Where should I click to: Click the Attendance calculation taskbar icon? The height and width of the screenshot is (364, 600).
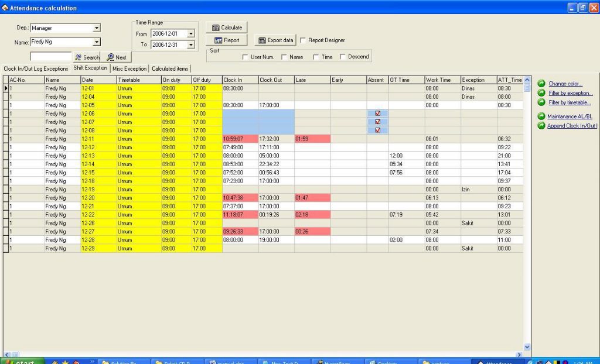[x=495, y=361]
